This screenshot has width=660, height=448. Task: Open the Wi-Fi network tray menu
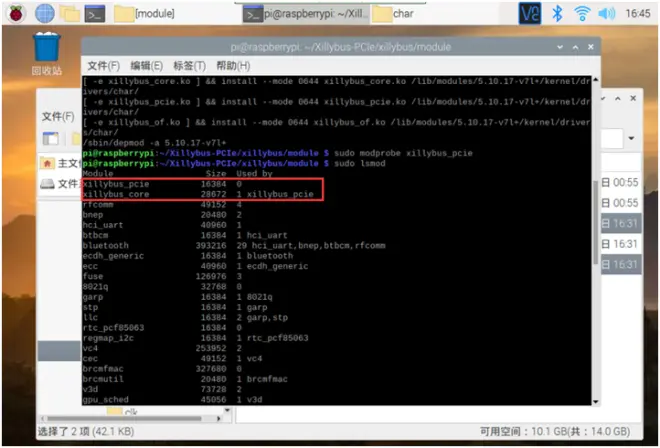(x=582, y=14)
